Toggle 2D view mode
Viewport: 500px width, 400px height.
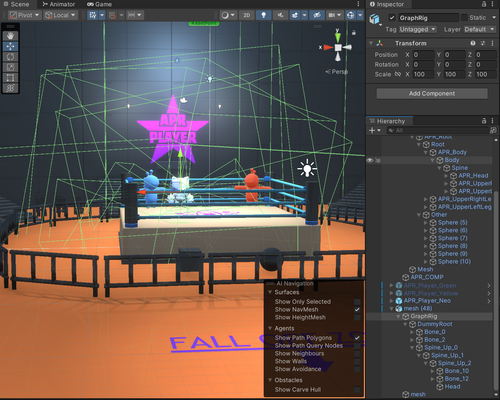(246, 15)
